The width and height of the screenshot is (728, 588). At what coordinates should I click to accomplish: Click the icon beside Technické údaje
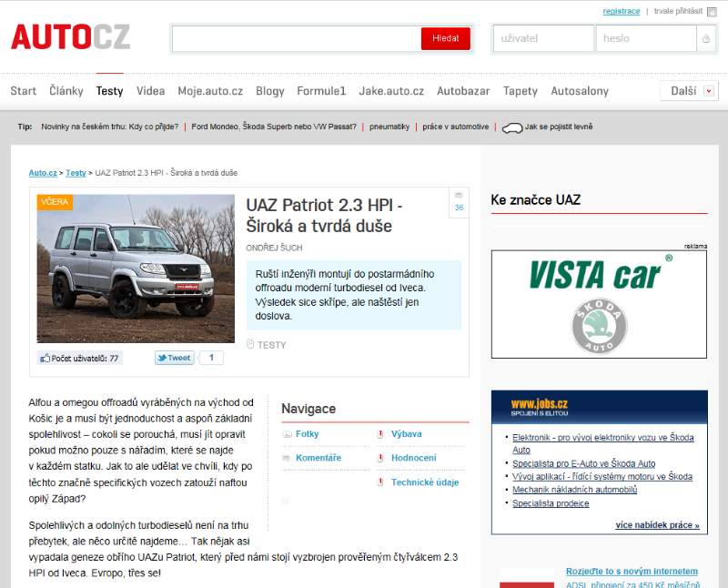coord(380,482)
